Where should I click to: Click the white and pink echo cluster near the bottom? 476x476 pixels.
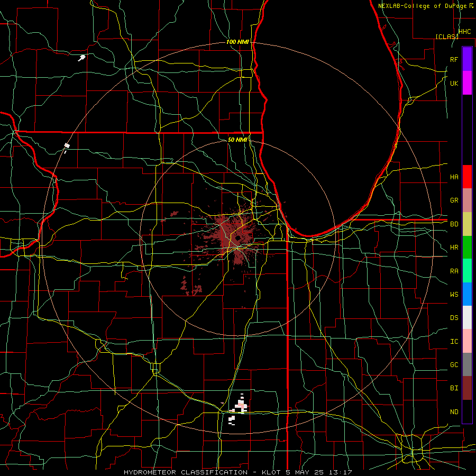(x=237, y=409)
